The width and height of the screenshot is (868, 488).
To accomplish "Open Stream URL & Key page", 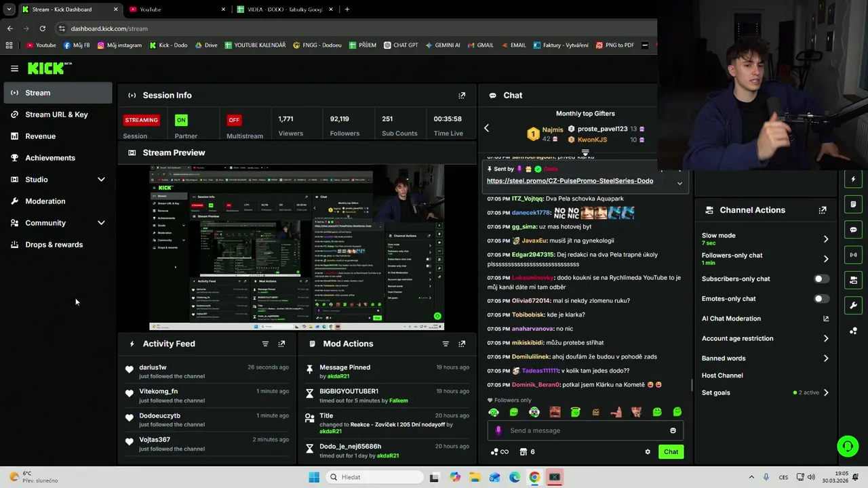I will click(58, 115).
